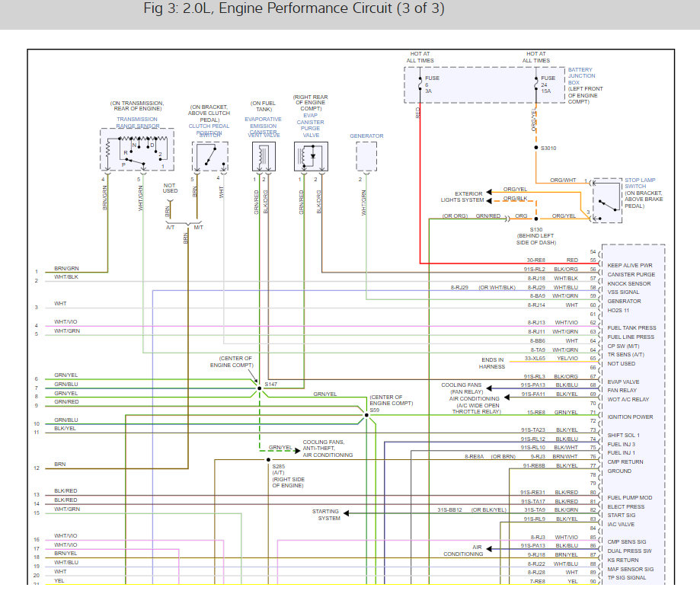
Task: Click the EVAP CANISTER PURGE VALVE label
Action: coord(310,125)
